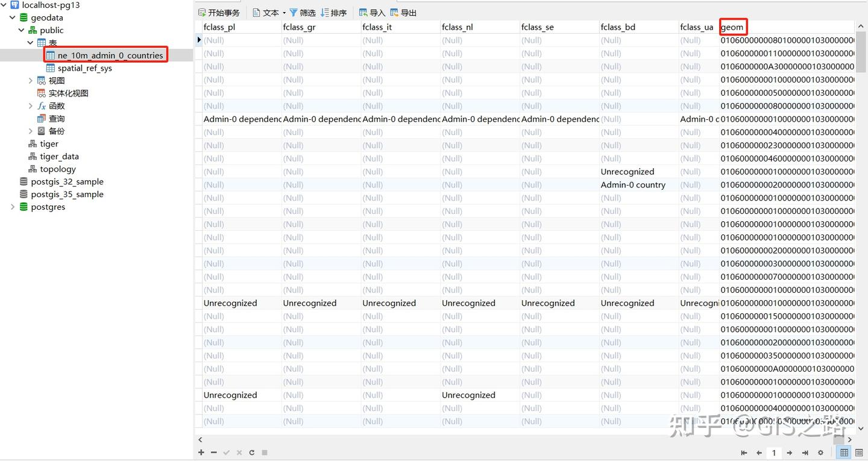The image size is (868, 461).
Task: Switch to record view mode
Action: click(x=858, y=453)
